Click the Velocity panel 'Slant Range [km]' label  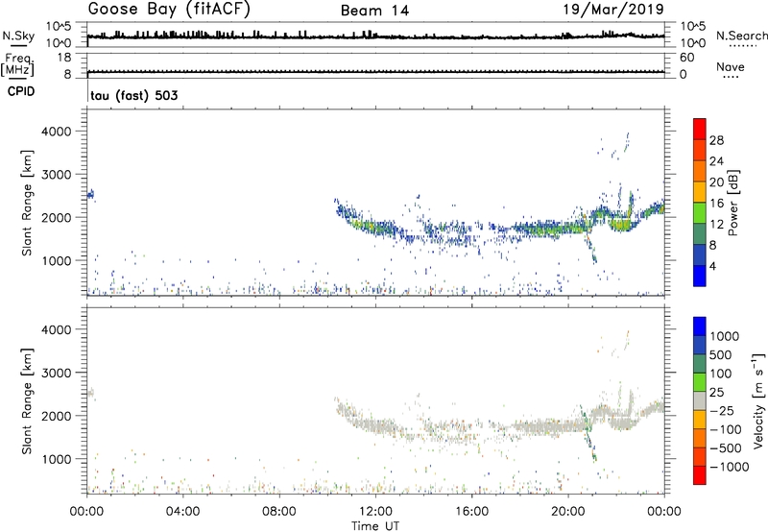click(x=27, y=401)
